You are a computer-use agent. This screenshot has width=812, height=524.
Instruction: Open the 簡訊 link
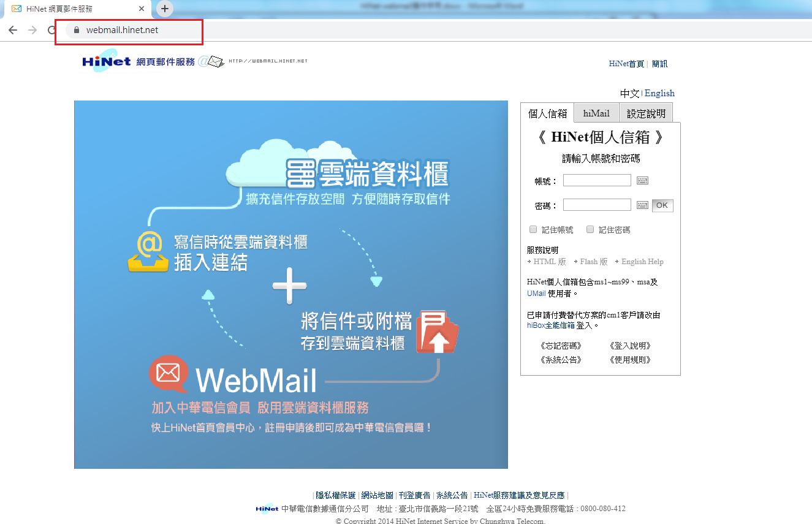659,64
